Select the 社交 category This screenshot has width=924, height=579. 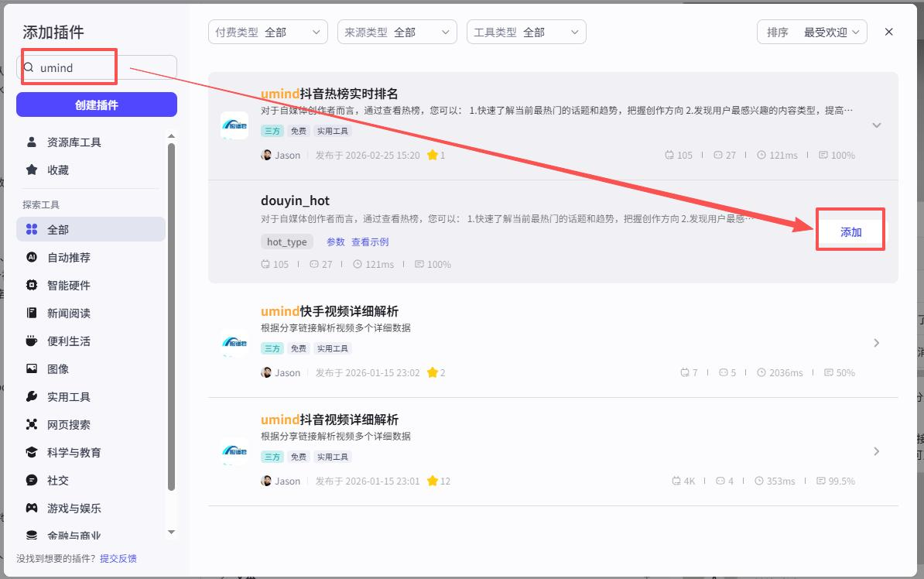tap(91, 480)
